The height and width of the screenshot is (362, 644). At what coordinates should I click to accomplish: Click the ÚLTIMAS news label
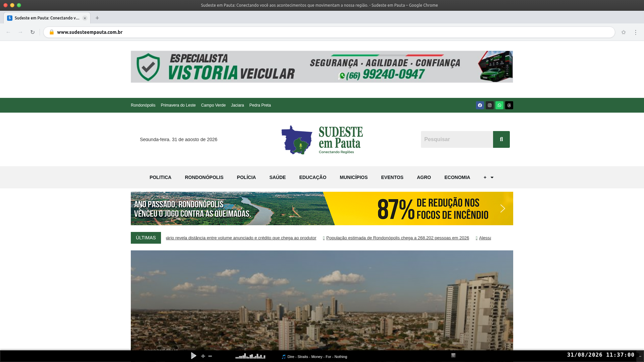pyautogui.click(x=146, y=238)
